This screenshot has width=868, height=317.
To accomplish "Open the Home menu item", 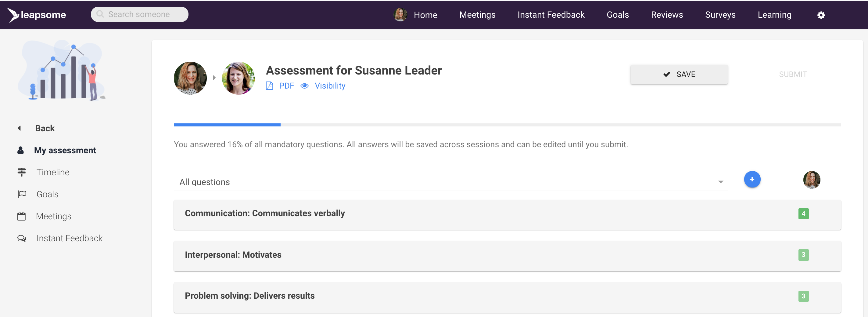I will click(425, 15).
